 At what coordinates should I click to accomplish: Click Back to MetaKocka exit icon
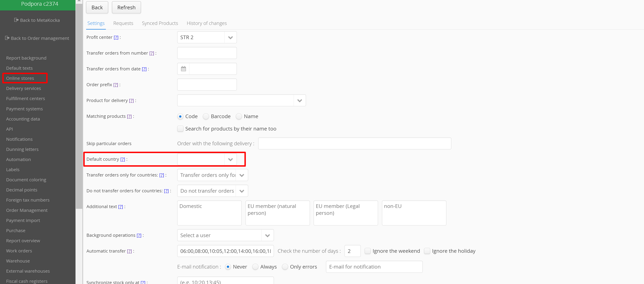coord(16,20)
